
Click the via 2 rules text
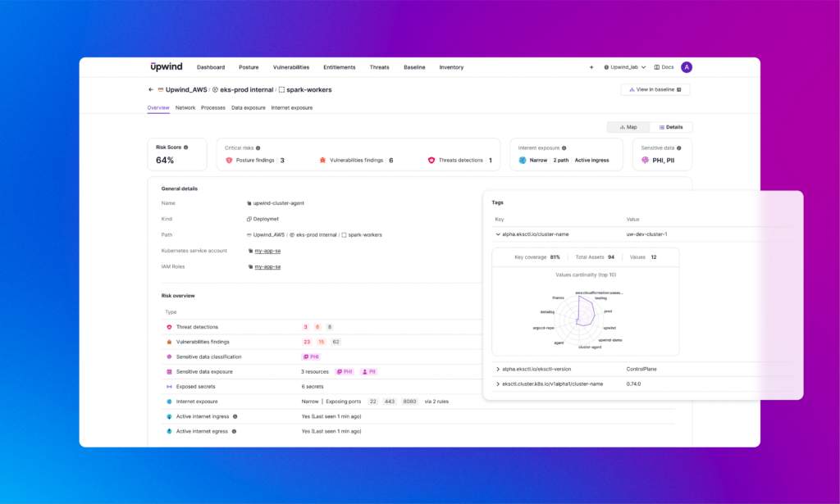click(436, 402)
